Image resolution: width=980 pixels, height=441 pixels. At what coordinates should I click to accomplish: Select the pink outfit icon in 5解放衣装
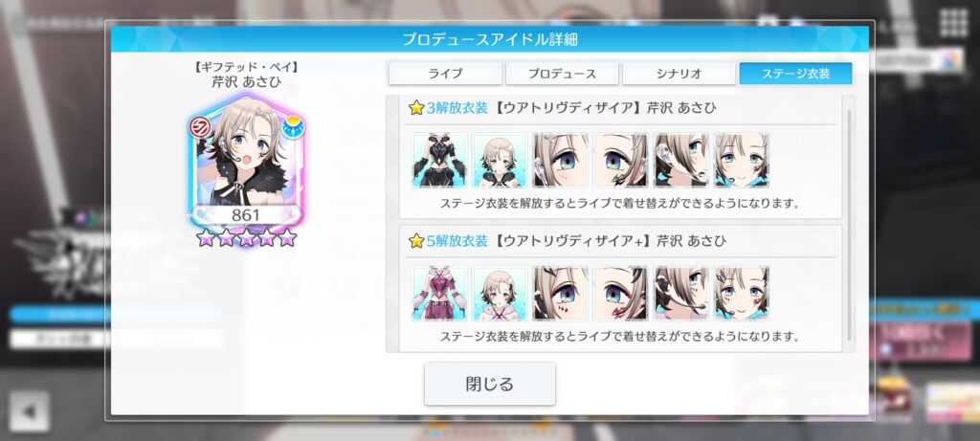point(439,293)
